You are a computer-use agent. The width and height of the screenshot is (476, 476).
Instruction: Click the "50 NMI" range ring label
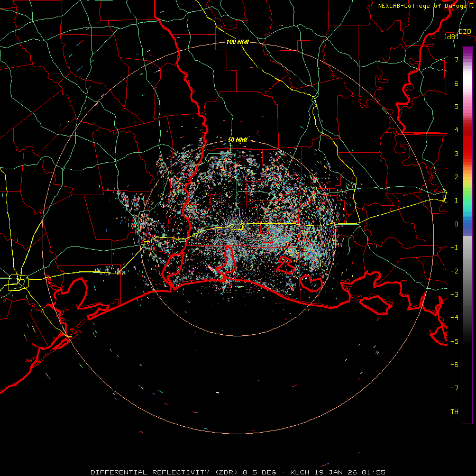pyautogui.click(x=237, y=140)
